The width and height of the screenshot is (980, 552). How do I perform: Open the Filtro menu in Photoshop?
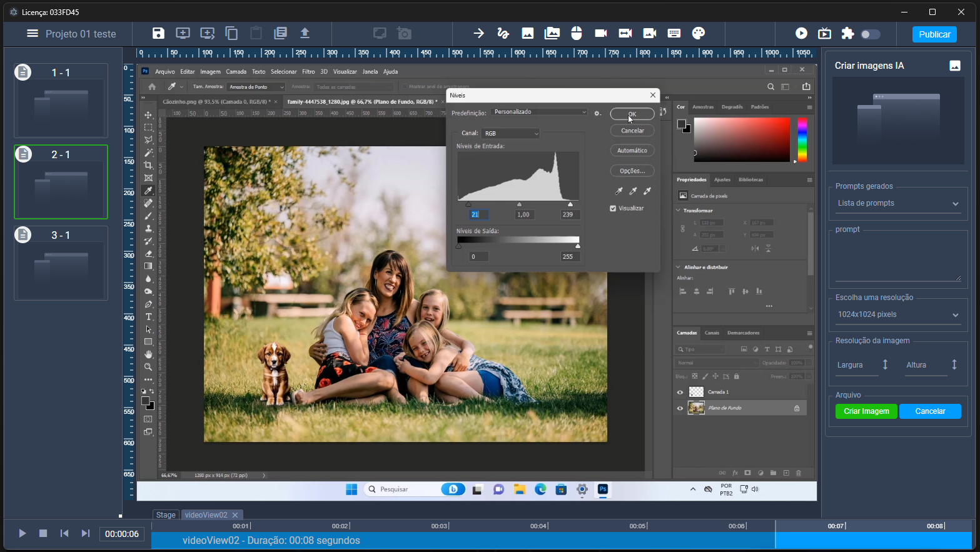[308, 72]
